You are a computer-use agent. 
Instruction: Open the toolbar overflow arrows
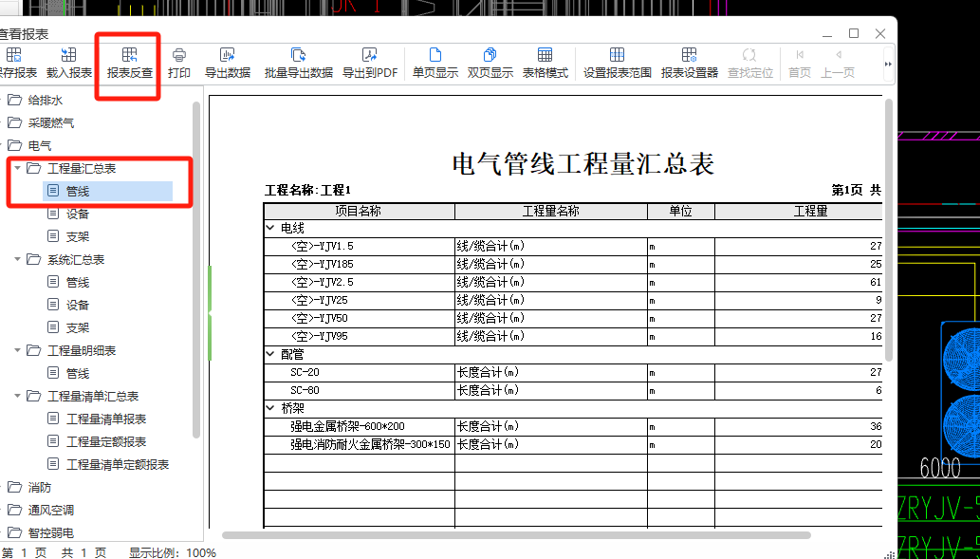[x=888, y=64]
